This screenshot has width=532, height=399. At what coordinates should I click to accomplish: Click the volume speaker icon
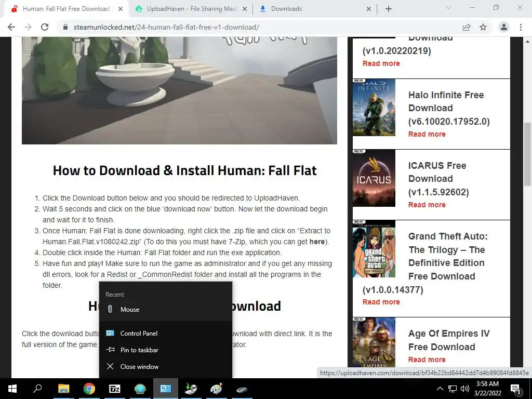pyautogui.click(x=465, y=389)
